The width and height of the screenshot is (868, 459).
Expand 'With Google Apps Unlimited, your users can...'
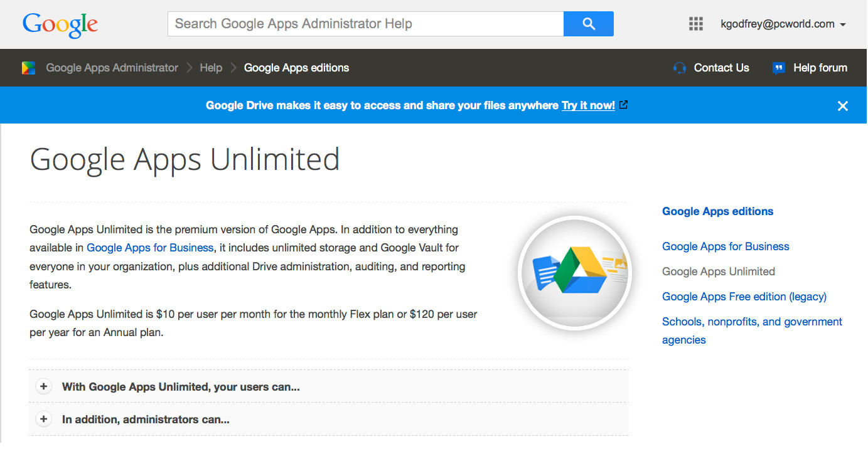point(44,387)
